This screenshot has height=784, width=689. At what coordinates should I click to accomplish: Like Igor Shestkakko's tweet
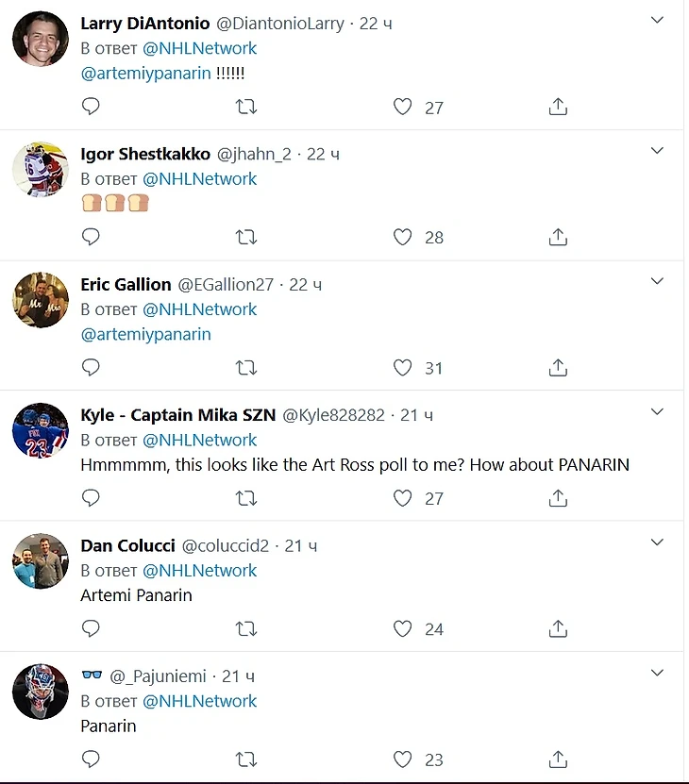click(403, 237)
